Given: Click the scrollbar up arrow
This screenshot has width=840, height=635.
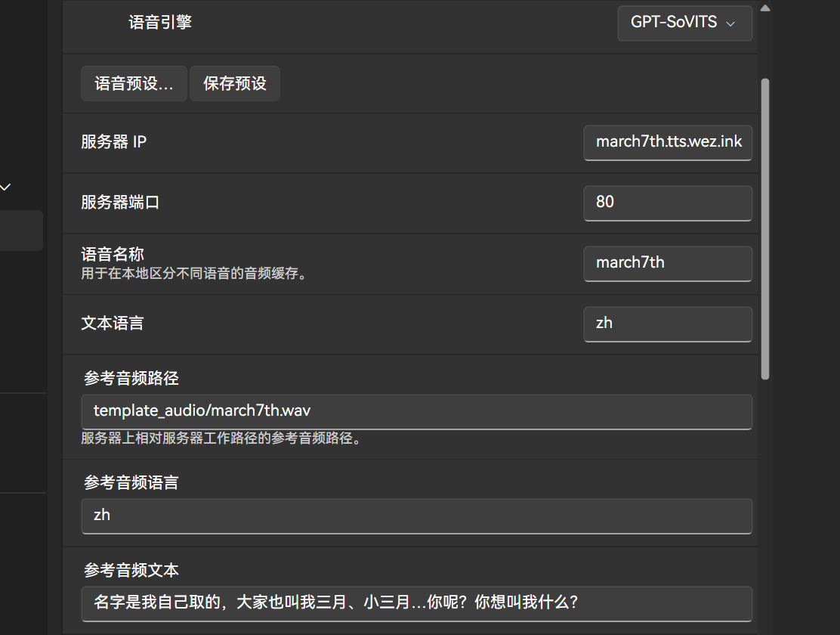Looking at the screenshot, I should point(764,8).
